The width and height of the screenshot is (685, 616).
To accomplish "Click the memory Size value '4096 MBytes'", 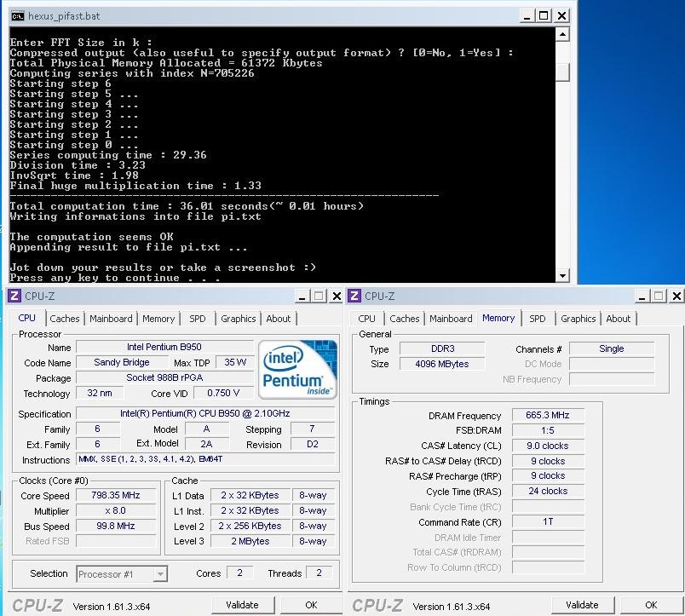I will [x=442, y=364].
